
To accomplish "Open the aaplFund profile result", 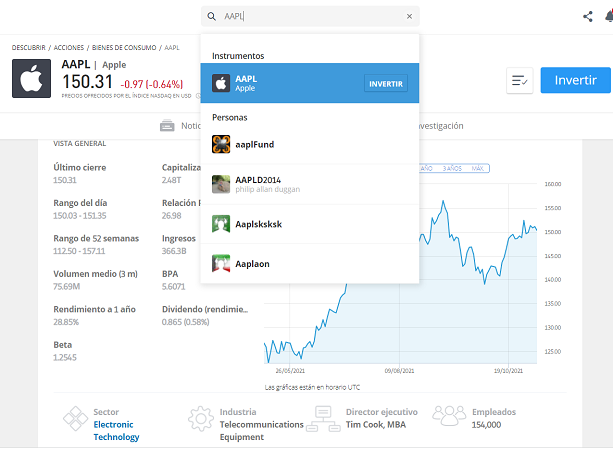I will (x=310, y=145).
